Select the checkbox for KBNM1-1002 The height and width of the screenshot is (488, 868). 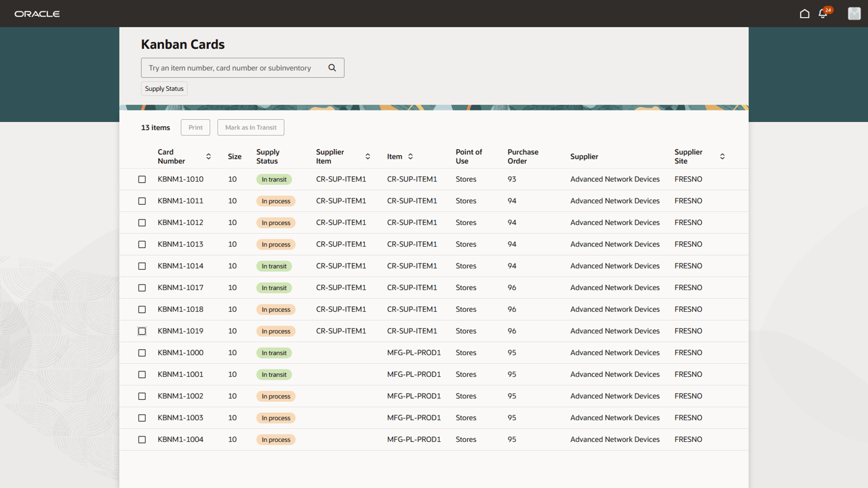(142, 396)
